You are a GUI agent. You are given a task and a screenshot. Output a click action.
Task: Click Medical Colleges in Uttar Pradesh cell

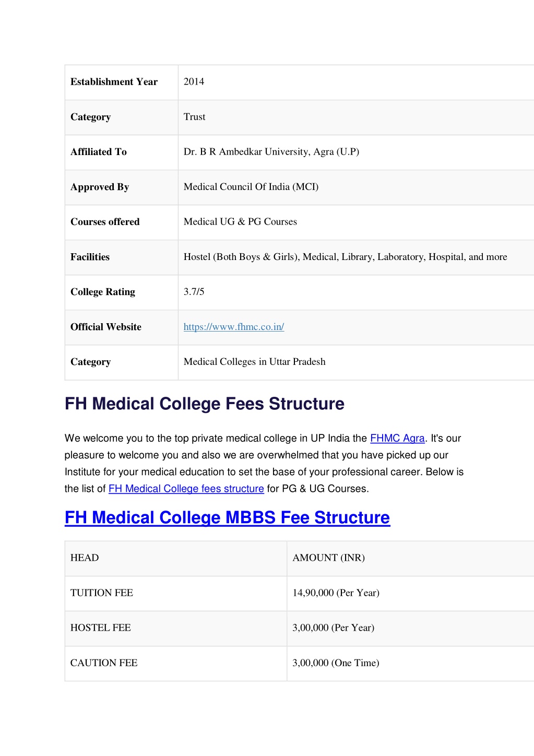coord(356,362)
